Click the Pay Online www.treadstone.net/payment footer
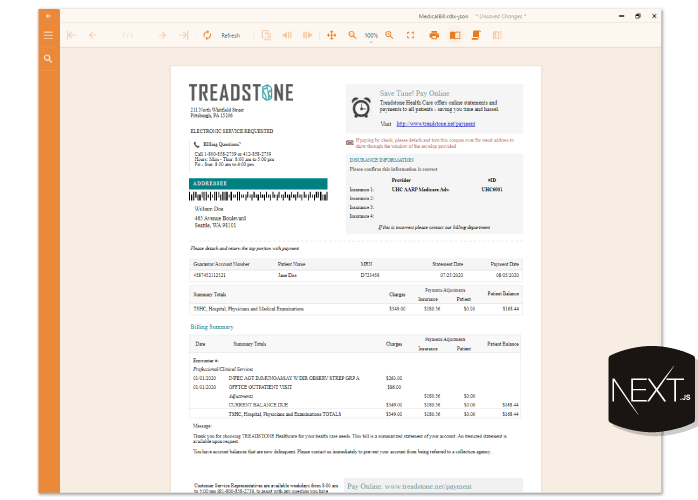 click(x=410, y=486)
